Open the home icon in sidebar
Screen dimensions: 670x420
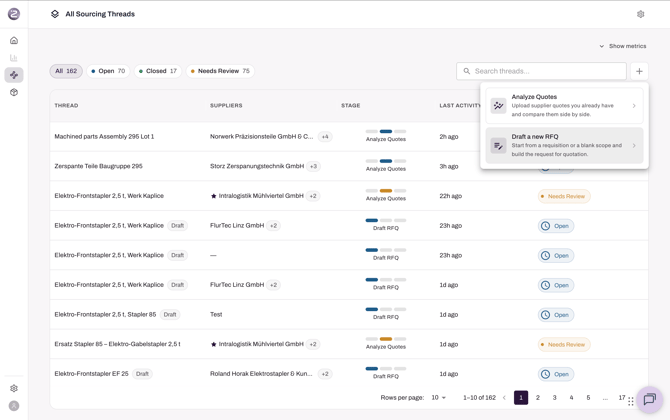click(14, 41)
